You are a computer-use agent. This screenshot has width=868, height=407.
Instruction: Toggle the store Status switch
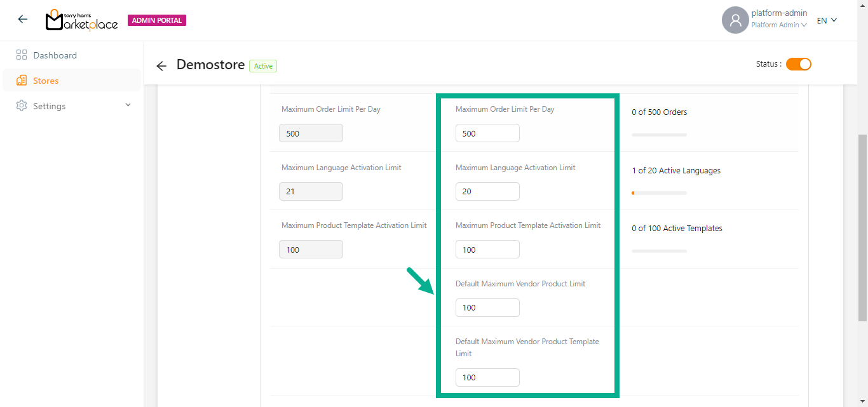click(x=798, y=64)
